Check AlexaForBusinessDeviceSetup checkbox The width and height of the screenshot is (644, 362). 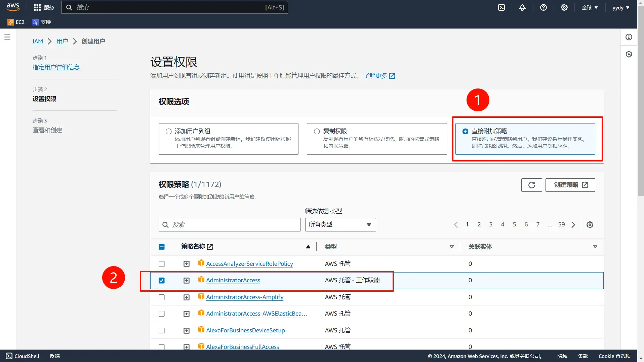tap(162, 331)
